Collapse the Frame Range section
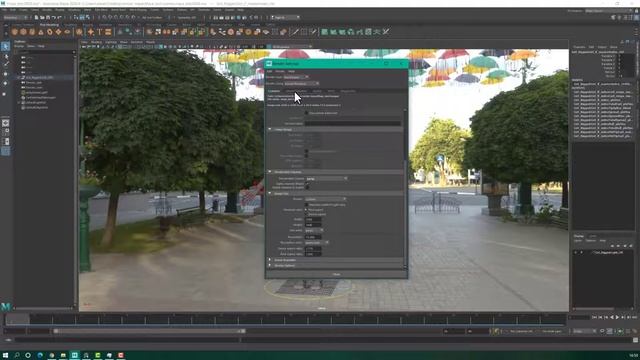Viewport: 640px width, 360px height. [269, 129]
